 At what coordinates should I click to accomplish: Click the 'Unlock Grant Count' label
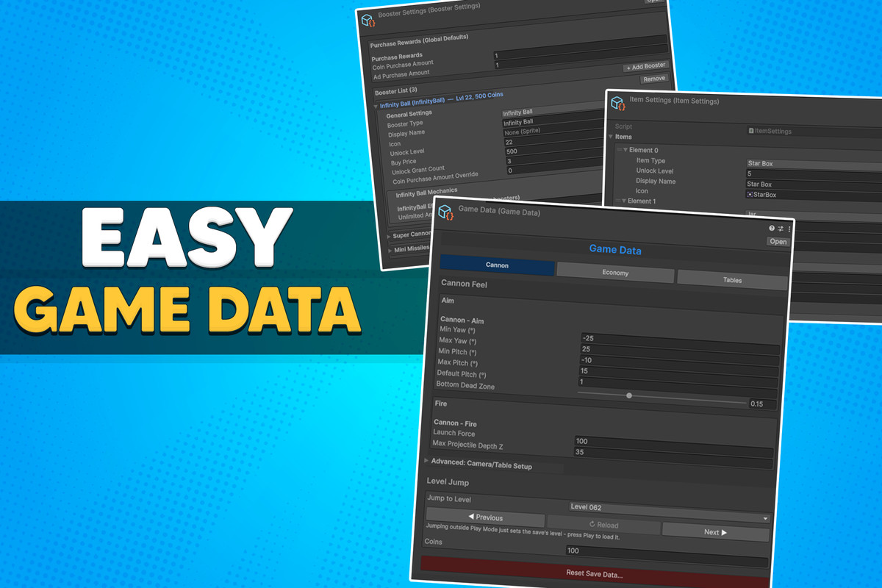[x=418, y=171]
